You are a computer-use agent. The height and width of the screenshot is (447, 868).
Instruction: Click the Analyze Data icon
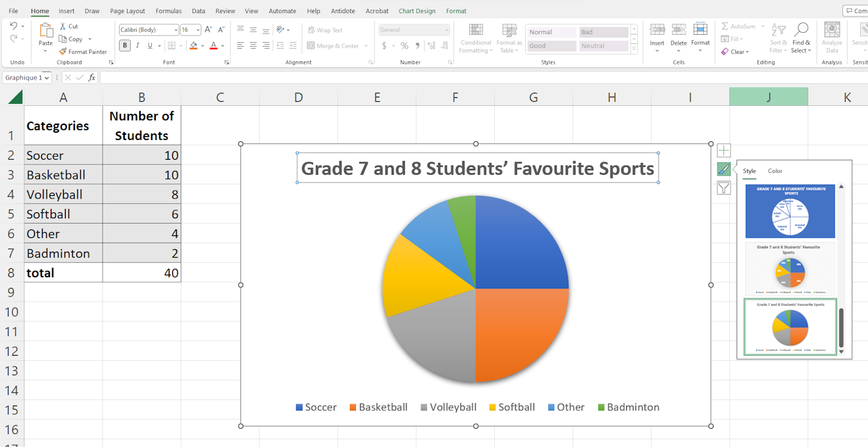coord(832,38)
